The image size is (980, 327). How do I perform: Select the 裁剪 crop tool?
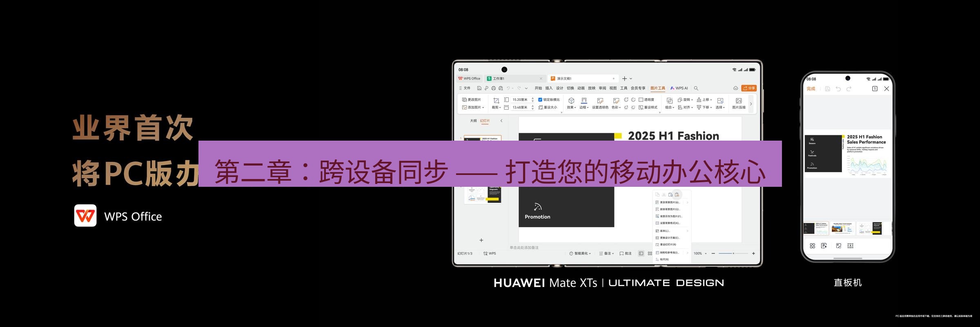[x=496, y=103]
